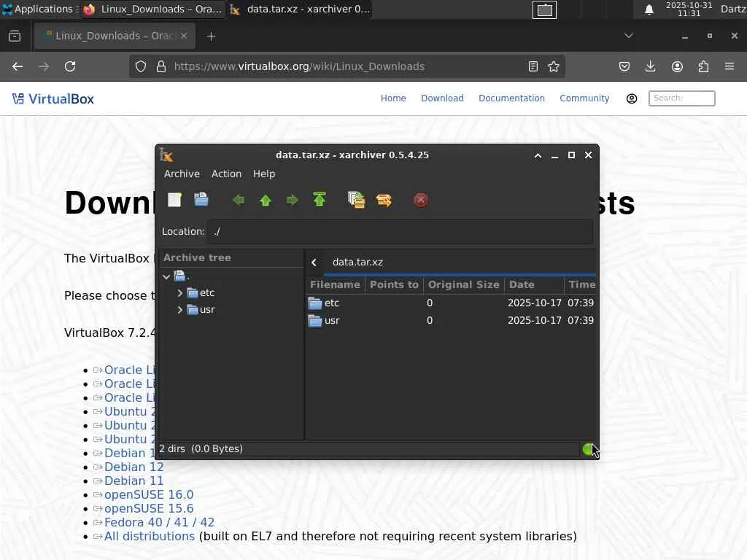Sort by the Original Size column header
The height and width of the screenshot is (560, 747).
click(x=463, y=285)
